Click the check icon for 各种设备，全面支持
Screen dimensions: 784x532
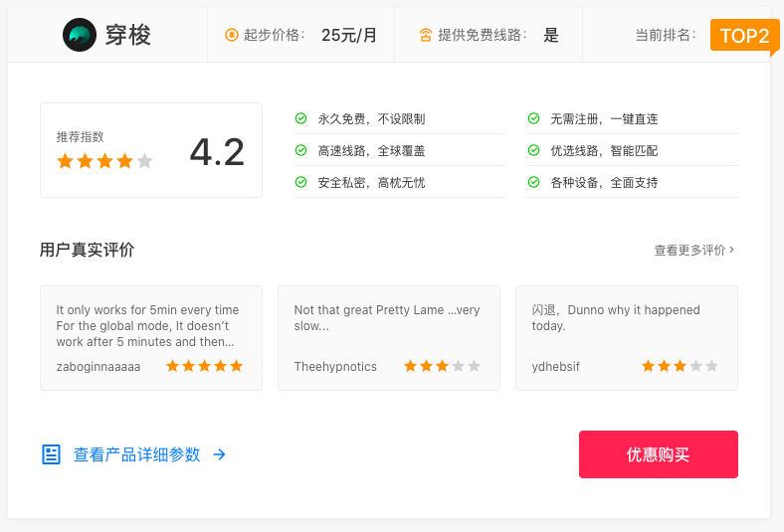pyautogui.click(x=534, y=182)
